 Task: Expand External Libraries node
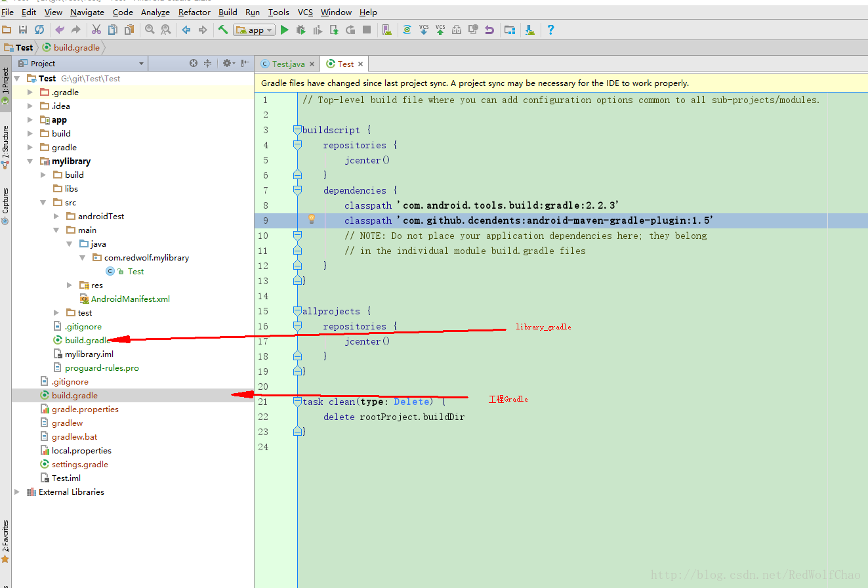(16, 492)
